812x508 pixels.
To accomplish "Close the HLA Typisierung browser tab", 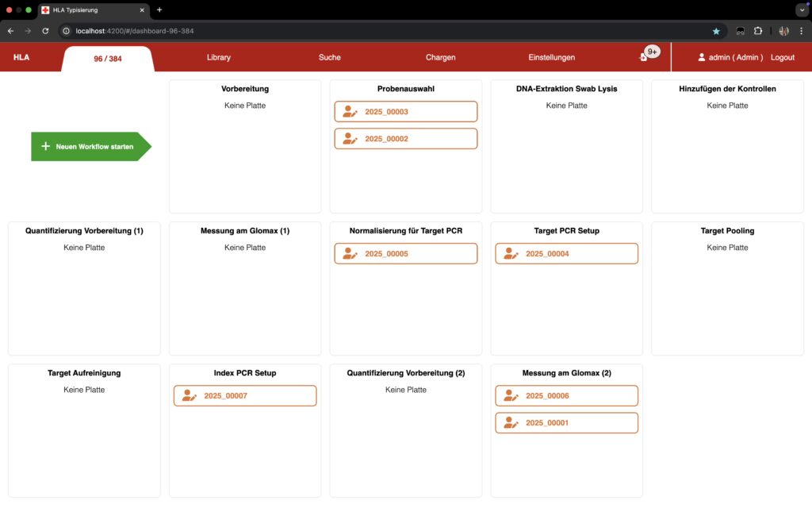I will coord(142,10).
